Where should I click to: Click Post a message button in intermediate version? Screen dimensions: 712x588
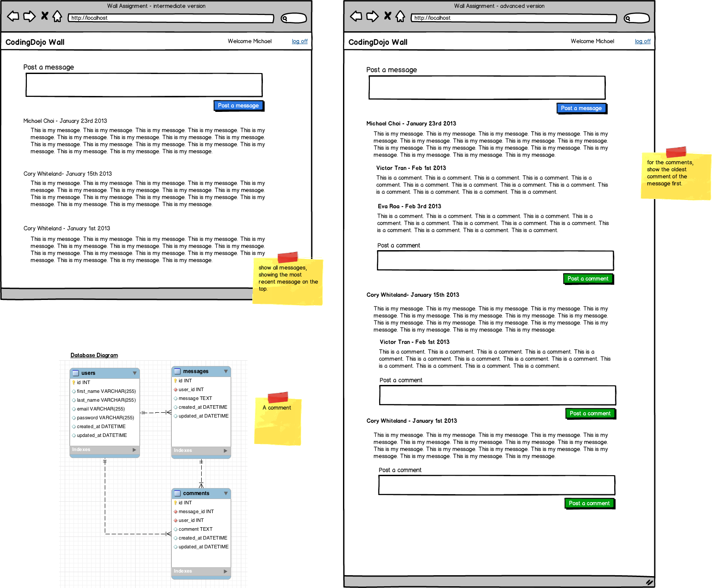tap(239, 106)
